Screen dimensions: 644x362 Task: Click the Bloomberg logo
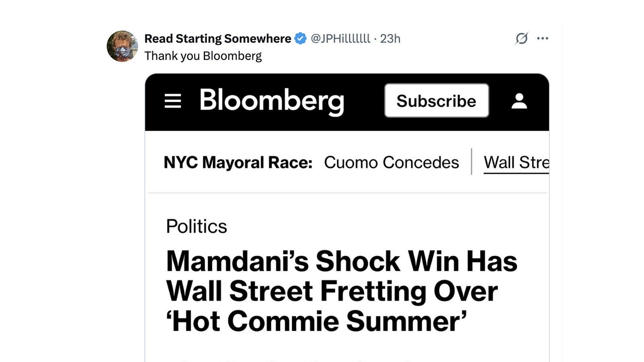pos(272,101)
